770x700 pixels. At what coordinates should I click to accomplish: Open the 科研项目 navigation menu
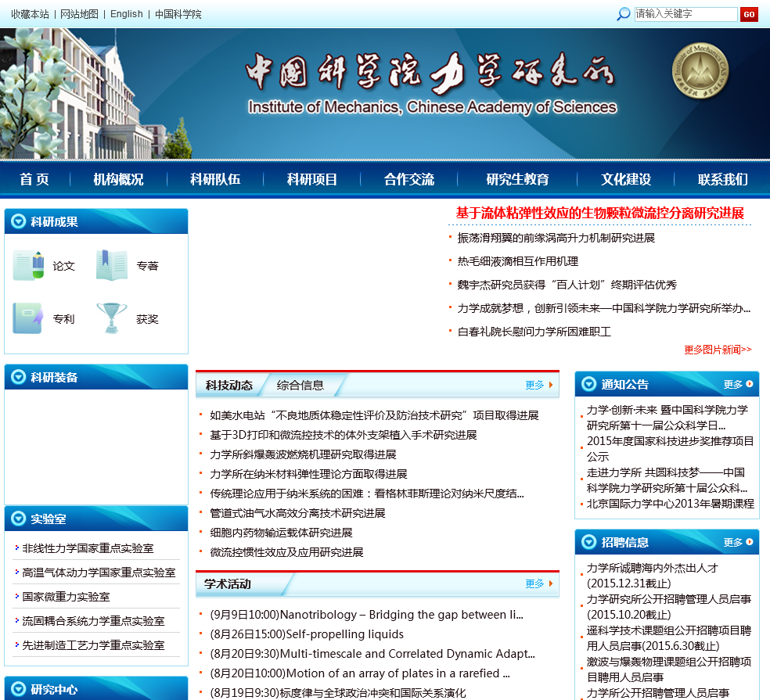[311, 179]
